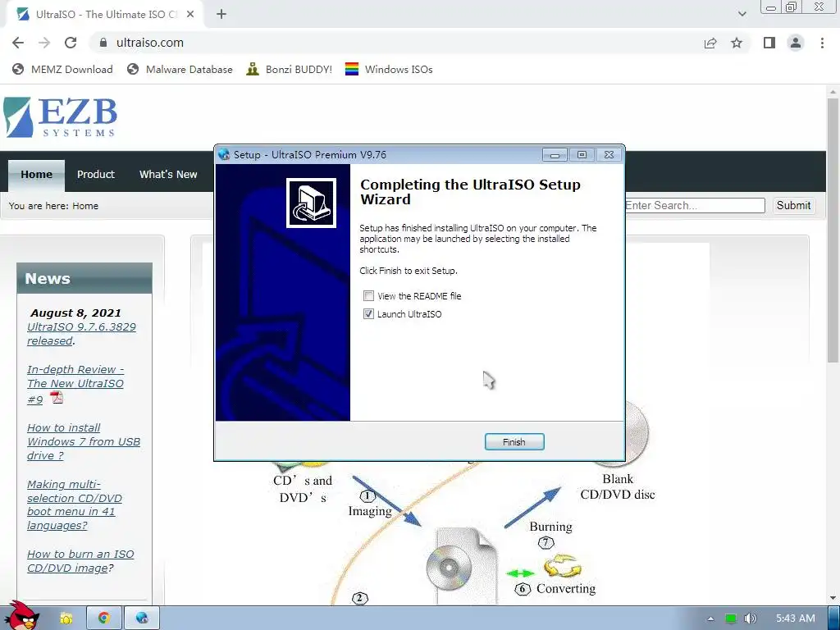Click the PDF icon beside review link
This screenshot has height=630, width=840.
[57, 398]
